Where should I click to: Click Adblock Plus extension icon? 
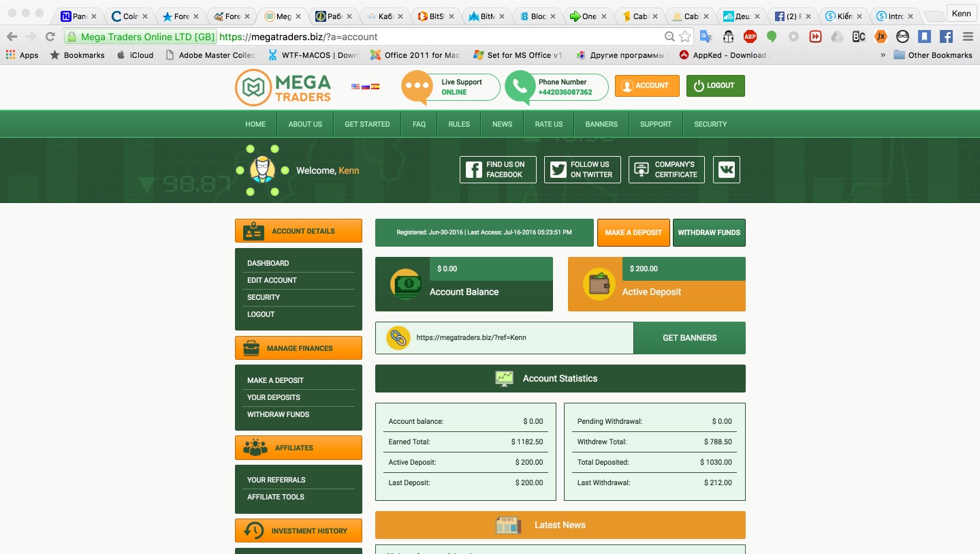point(750,37)
